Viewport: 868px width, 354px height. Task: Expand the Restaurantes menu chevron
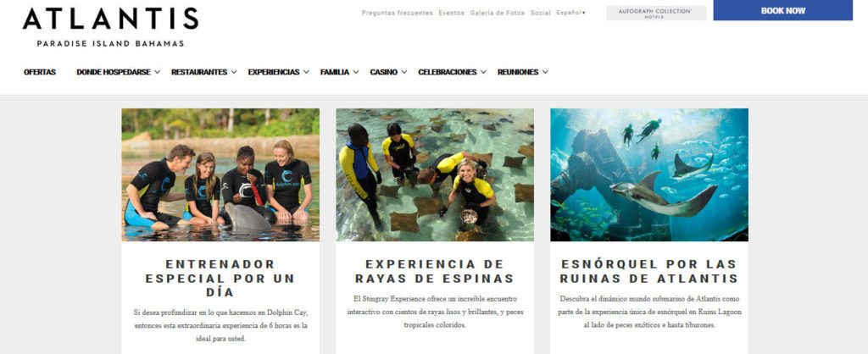234,72
